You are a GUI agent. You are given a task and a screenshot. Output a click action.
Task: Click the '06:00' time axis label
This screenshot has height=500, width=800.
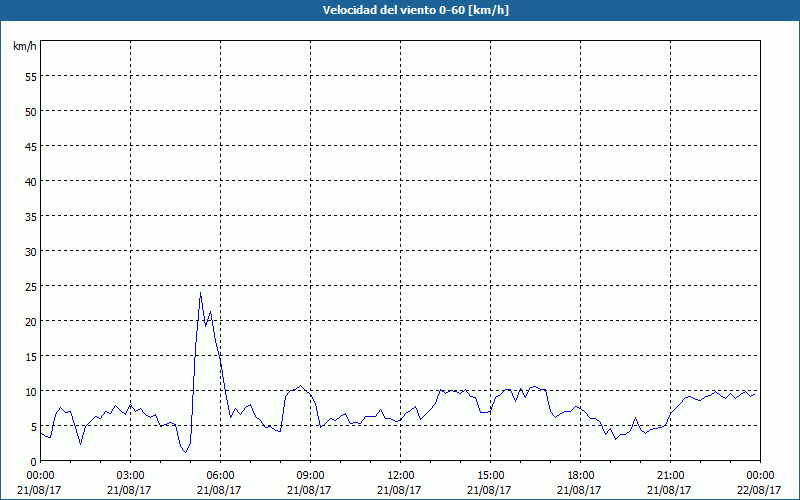220,476
